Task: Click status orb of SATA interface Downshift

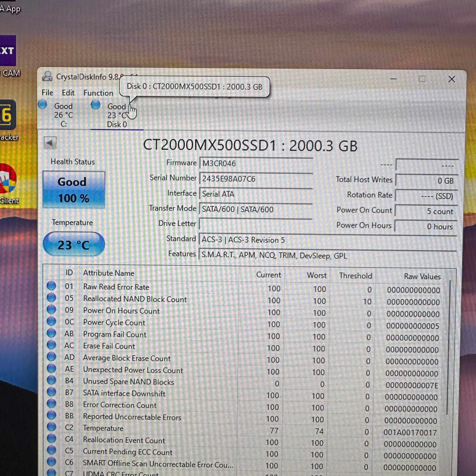Action: [x=51, y=392]
